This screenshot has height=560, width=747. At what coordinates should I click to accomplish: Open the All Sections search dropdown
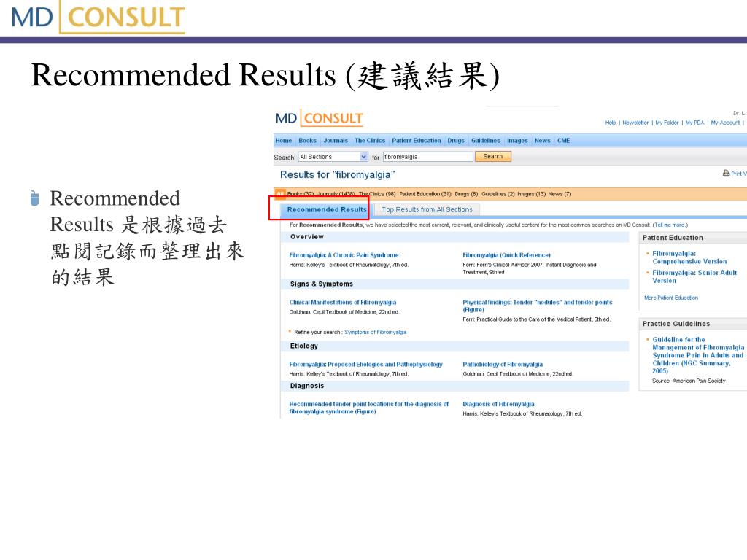tap(333, 157)
